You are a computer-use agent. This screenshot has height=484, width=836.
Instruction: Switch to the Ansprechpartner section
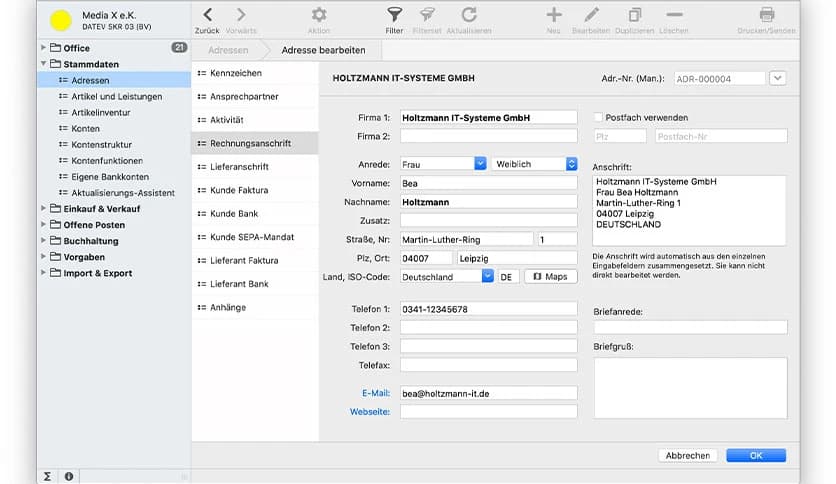(255, 96)
